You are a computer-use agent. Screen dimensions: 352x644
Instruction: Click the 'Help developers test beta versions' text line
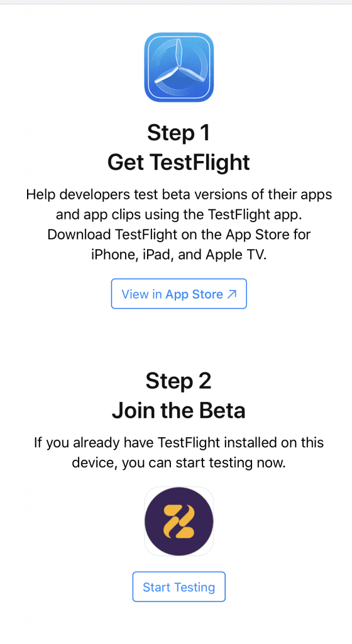click(x=179, y=194)
